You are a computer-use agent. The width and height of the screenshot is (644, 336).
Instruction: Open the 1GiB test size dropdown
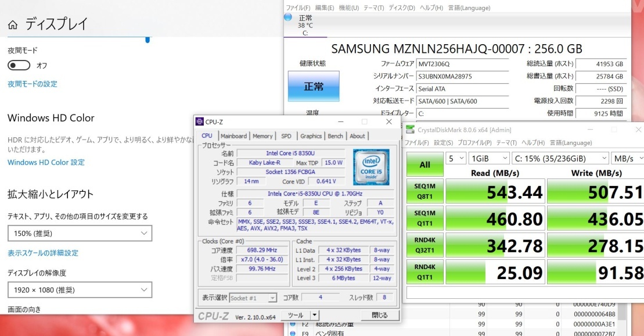click(489, 158)
